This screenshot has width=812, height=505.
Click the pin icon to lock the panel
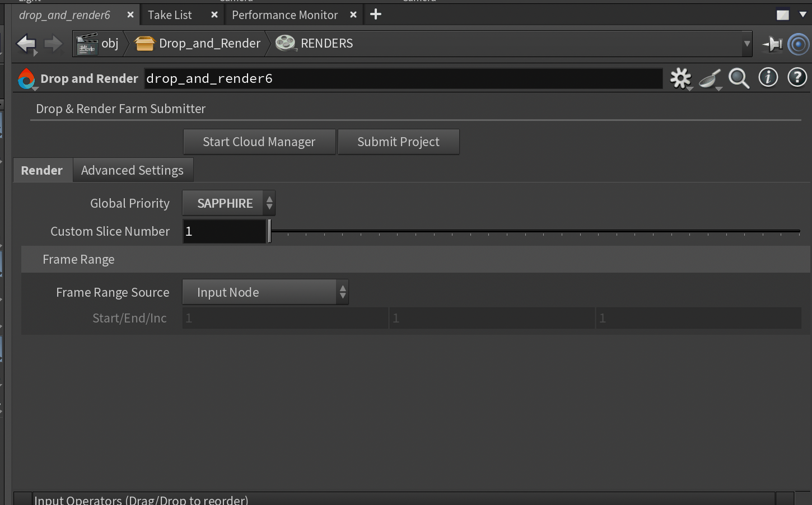[772, 44]
